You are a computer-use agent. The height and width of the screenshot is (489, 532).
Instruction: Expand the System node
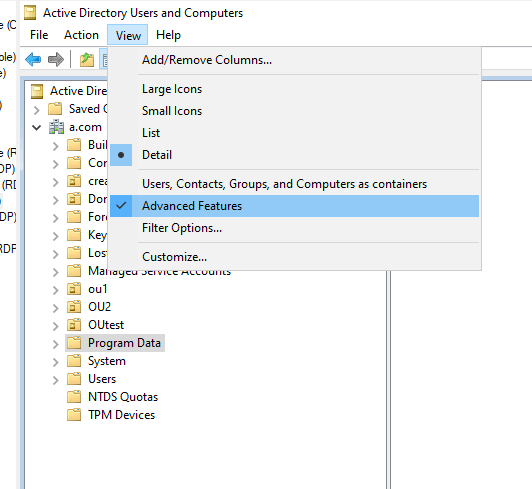click(56, 362)
